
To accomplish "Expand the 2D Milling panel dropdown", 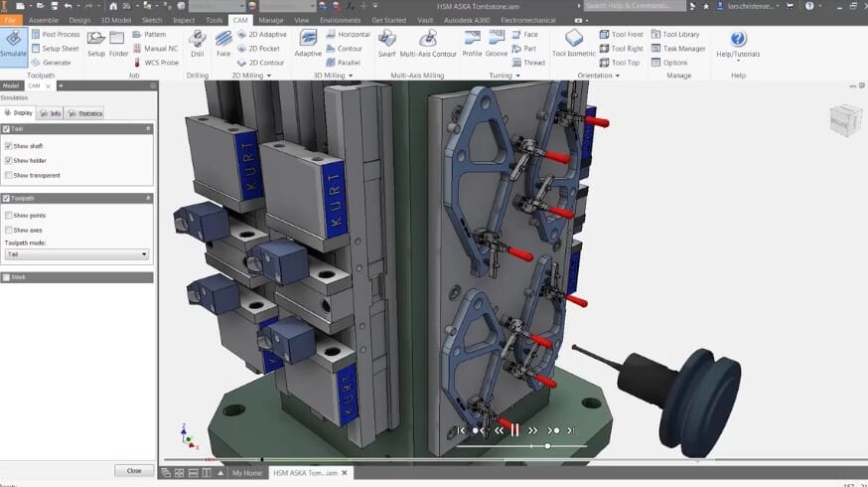I will coord(268,76).
